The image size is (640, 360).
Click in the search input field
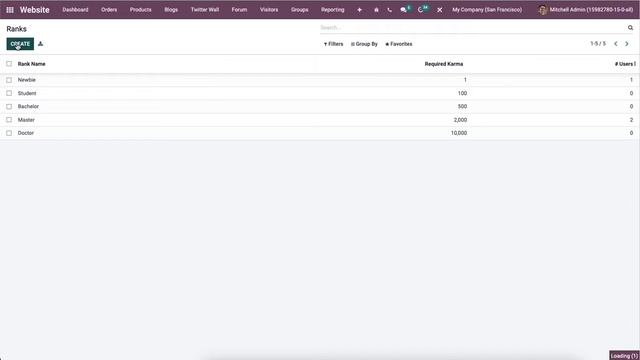click(x=473, y=28)
